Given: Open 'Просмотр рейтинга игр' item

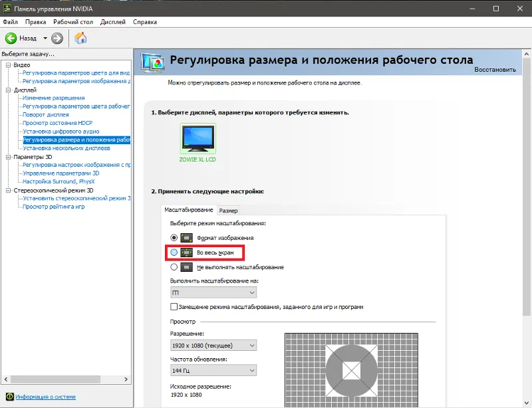Looking at the screenshot, I should tap(54, 207).
